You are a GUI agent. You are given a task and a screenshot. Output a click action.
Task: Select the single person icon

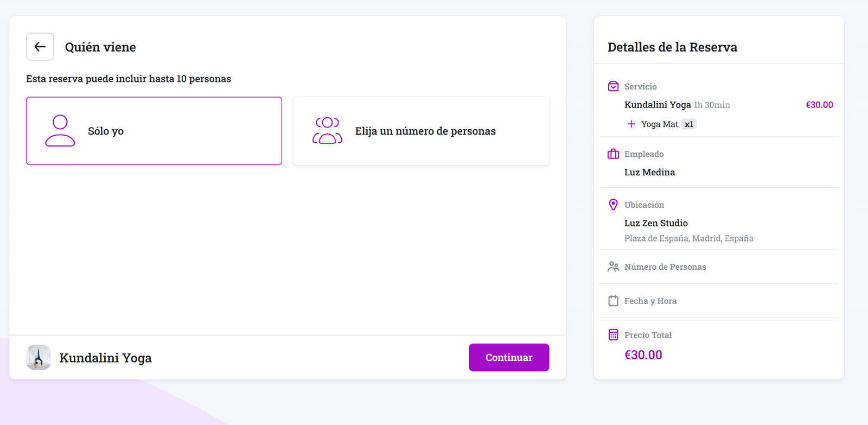pyautogui.click(x=60, y=131)
